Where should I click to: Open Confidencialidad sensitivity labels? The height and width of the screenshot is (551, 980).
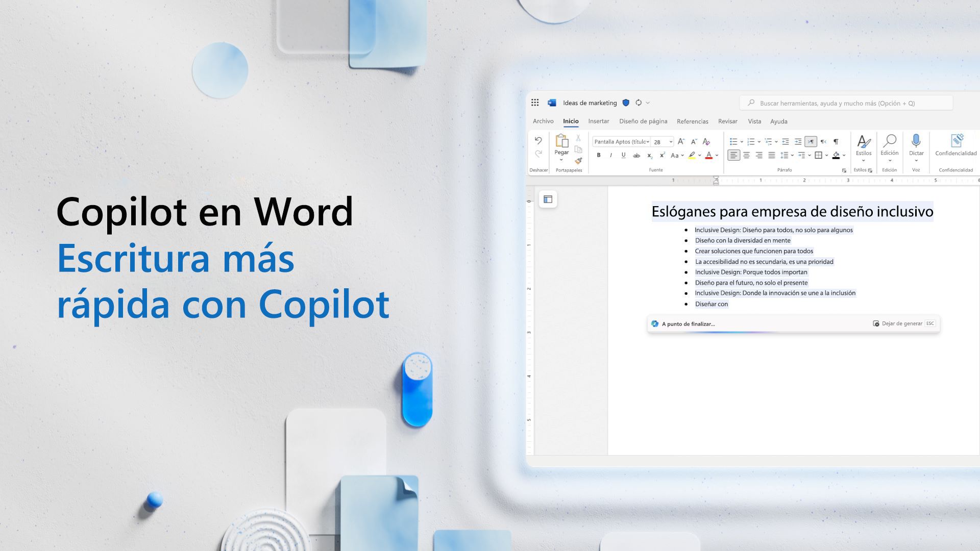click(x=957, y=140)
